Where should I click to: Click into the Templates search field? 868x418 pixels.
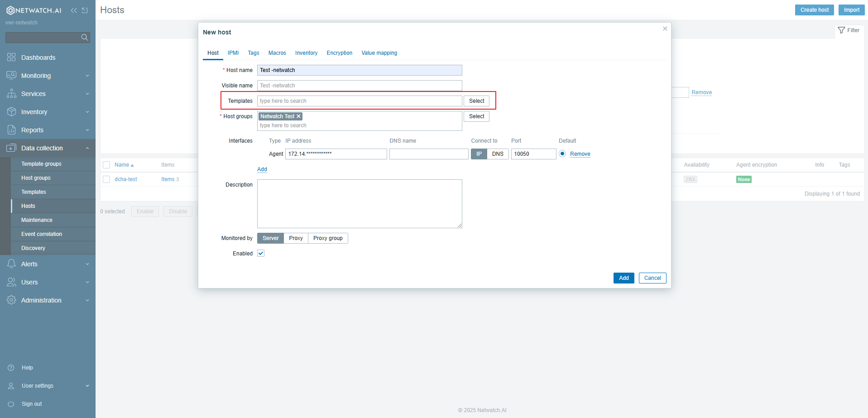pyautogui.click(x=360, y=101)
